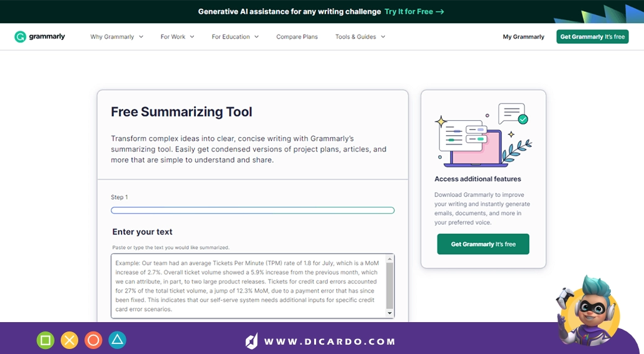Image resolution: width=644 pixels, height=354 pixels.
Task: Open the Why Grammarly menu
Action: tap(112, 36)
